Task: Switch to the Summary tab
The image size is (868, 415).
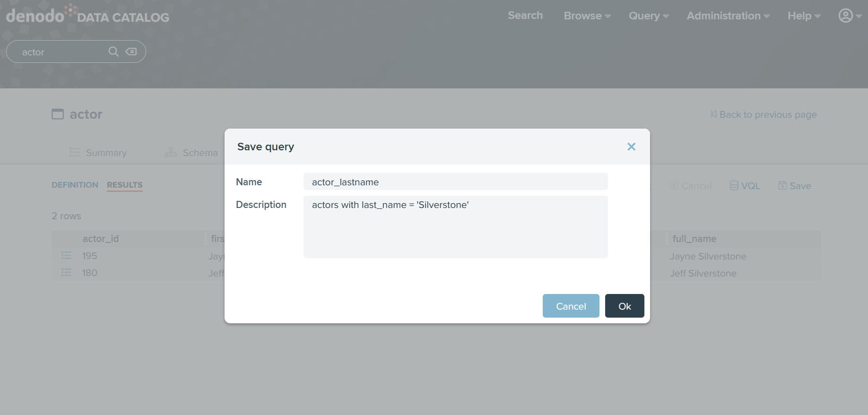Action: click(98, 153)
